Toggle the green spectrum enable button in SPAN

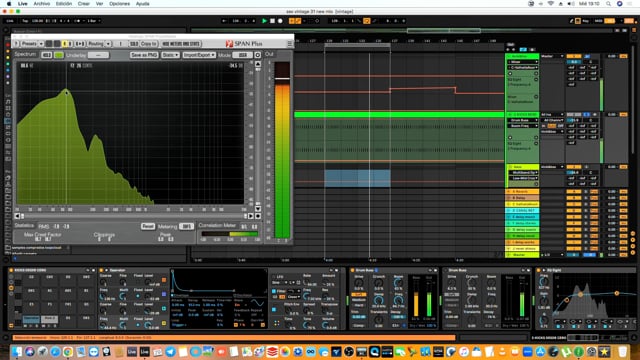(x=59, y=55)
